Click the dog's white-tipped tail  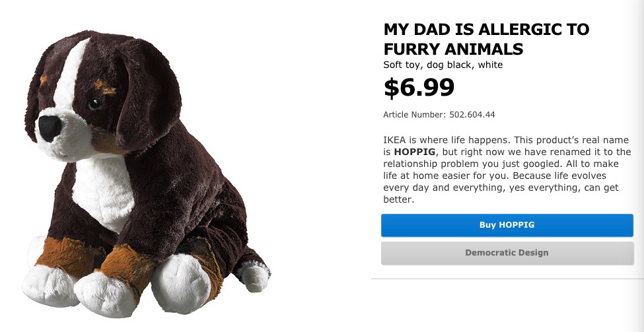pos(254,276)
